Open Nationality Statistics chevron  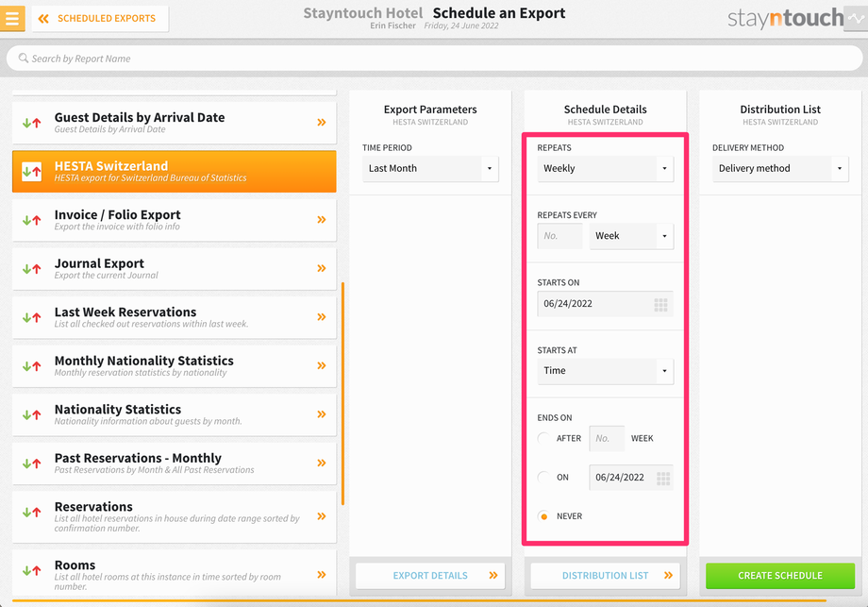[x=322, y=414]
